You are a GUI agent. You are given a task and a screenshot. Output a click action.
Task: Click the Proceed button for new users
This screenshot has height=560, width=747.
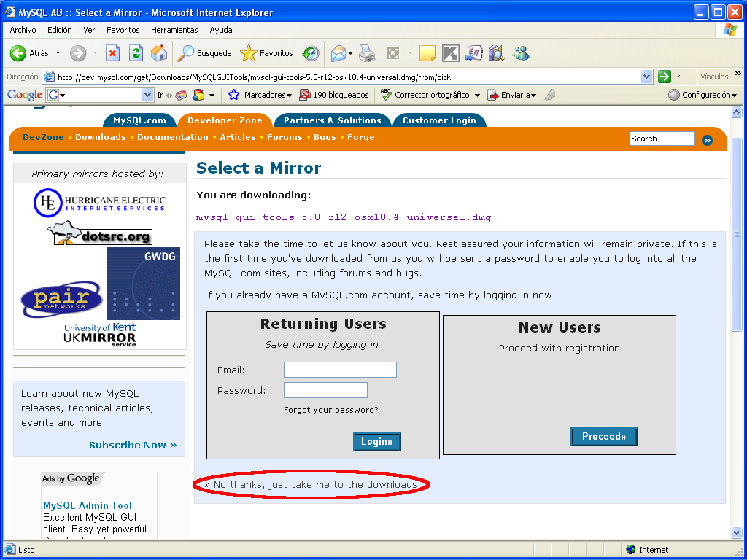coord(603,437)
